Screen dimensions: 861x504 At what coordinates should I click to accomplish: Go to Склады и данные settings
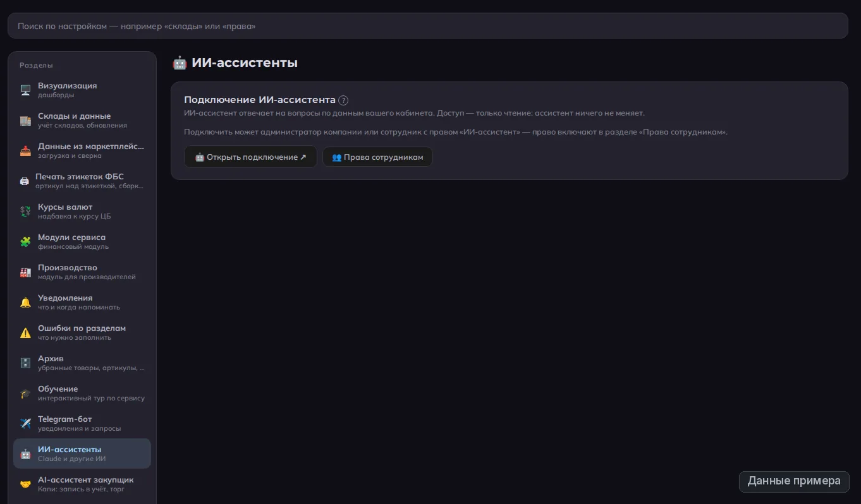click(82, 121)
